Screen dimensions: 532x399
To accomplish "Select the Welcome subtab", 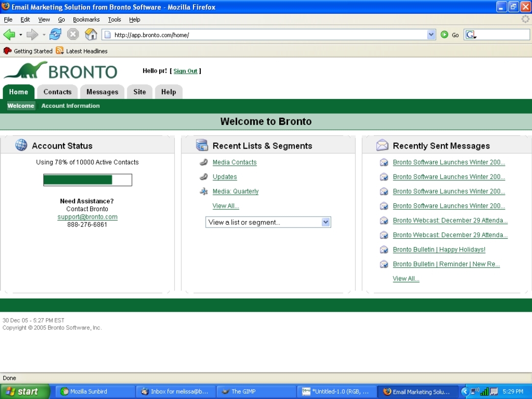I will coord(21,105).
